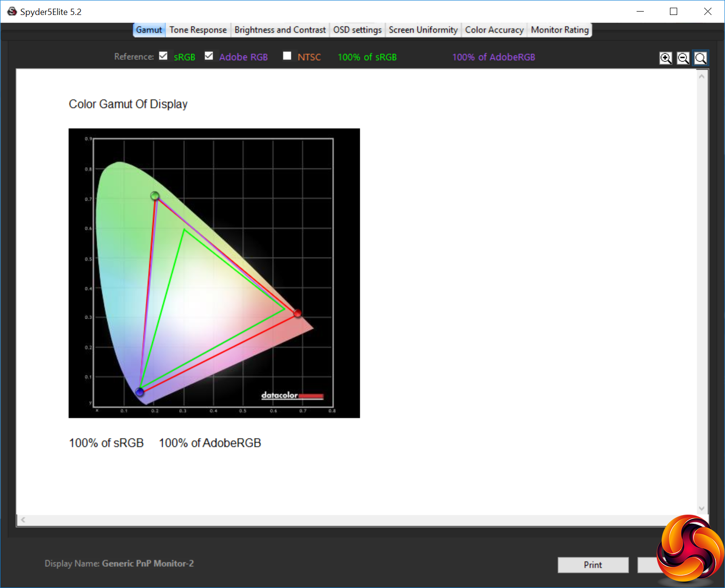Viewport: 725px width, 588px height.
Task: Open the Monitor Rating tab
Action: coord(559,30)
